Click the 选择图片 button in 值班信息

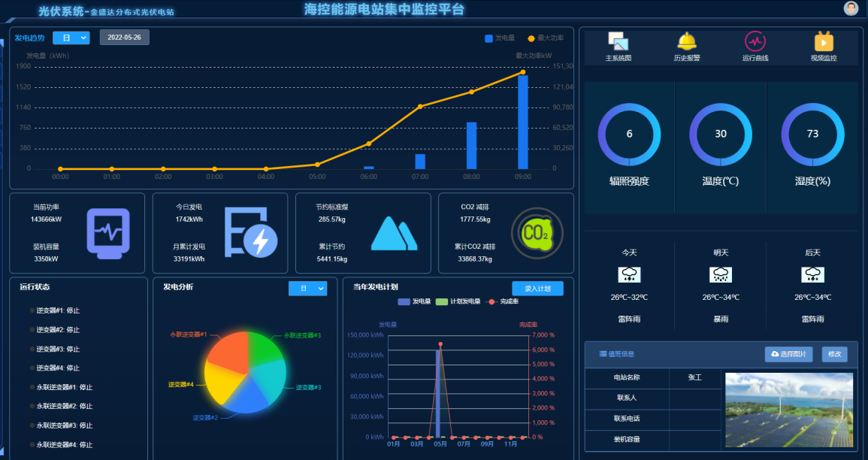tap(789, 354)
